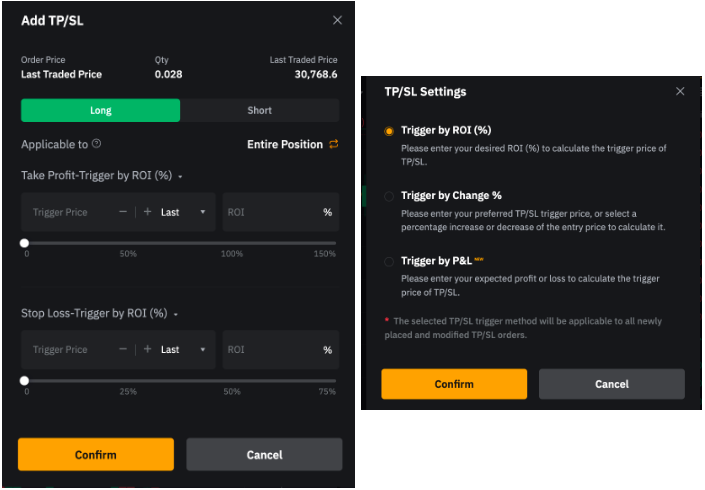Increase Stop Loss trigger price with plus
The width and height of the screenshot is (705, 490).
pos(147,350)
